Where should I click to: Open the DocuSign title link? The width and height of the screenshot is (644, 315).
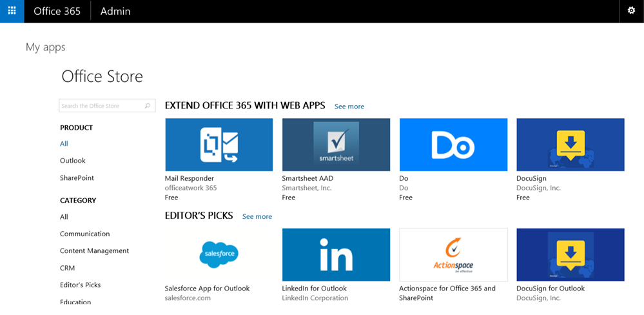(x=531, y=178)
